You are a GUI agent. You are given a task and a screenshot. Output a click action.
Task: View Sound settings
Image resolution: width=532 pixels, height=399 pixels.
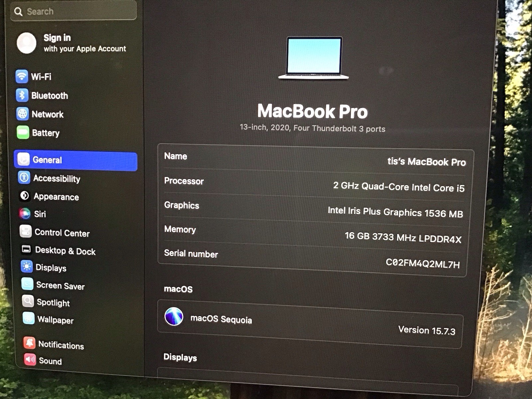pyautogui.click(x=50, y=361)
